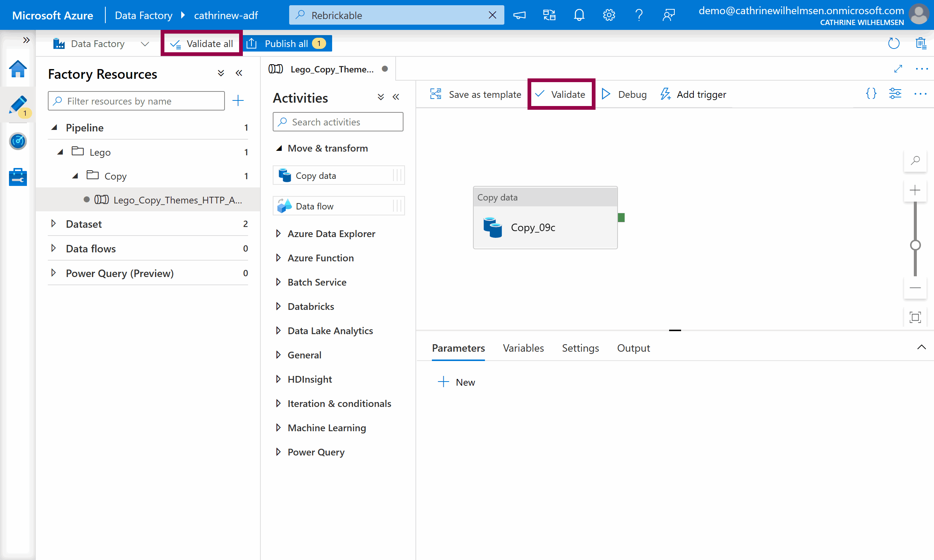
Task: Zoom canvas to fit
Action: (915, 317)
